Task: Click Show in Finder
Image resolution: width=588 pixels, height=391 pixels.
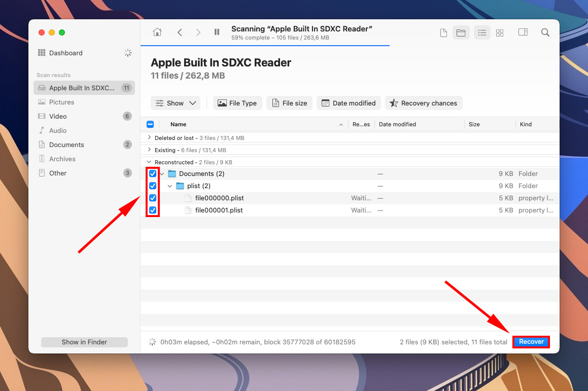Action: click(84, 342)
